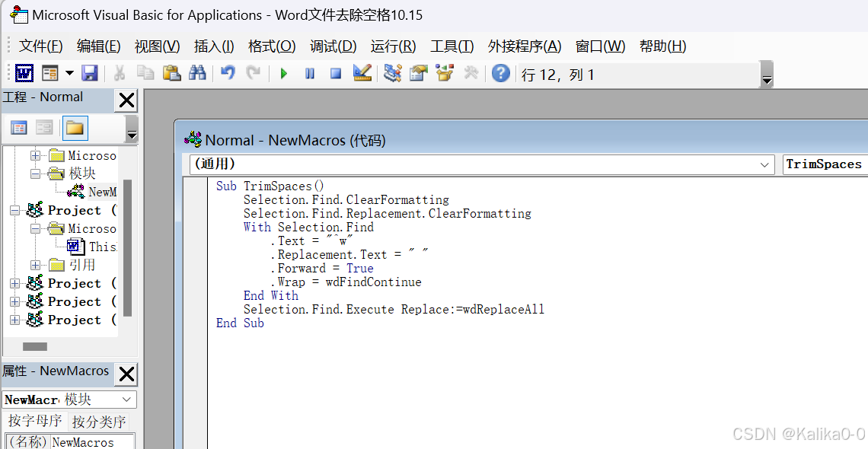The height and width of the screenshot is (449, 868).
Task: Pause execution with Break button
Action: pyautogui.click(x=310, y=73)
